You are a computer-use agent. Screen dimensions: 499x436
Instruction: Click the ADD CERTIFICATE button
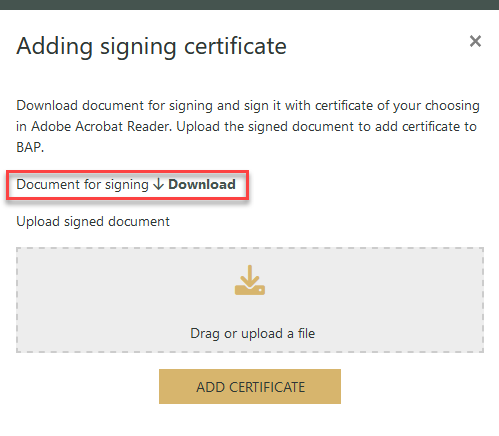250,387
